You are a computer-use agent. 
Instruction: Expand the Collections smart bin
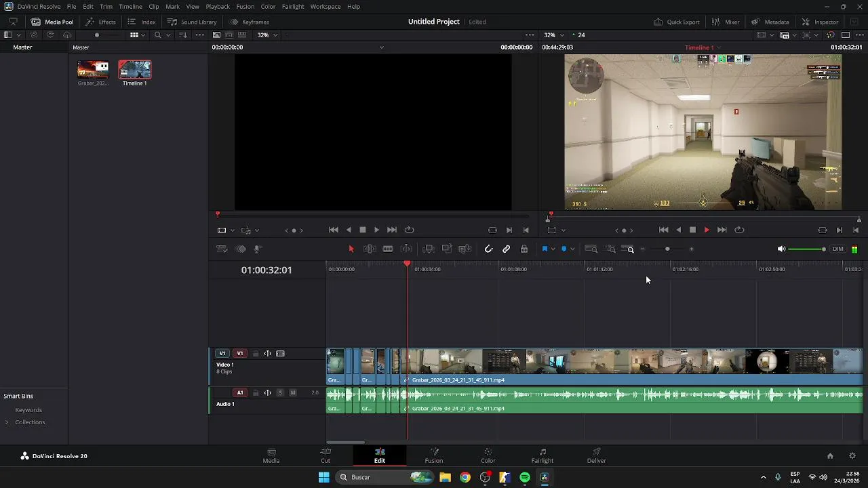pos(7,422)
